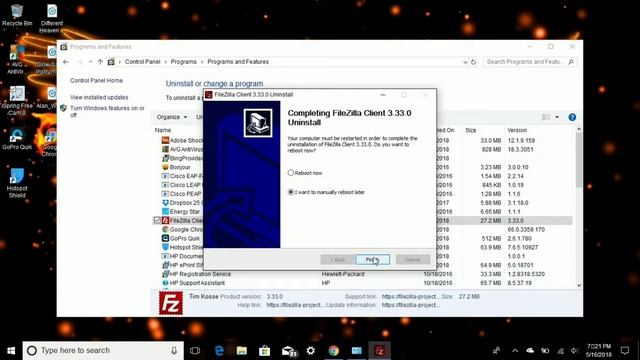Click Adobe Shockwave icon in program list

point(165,140)
